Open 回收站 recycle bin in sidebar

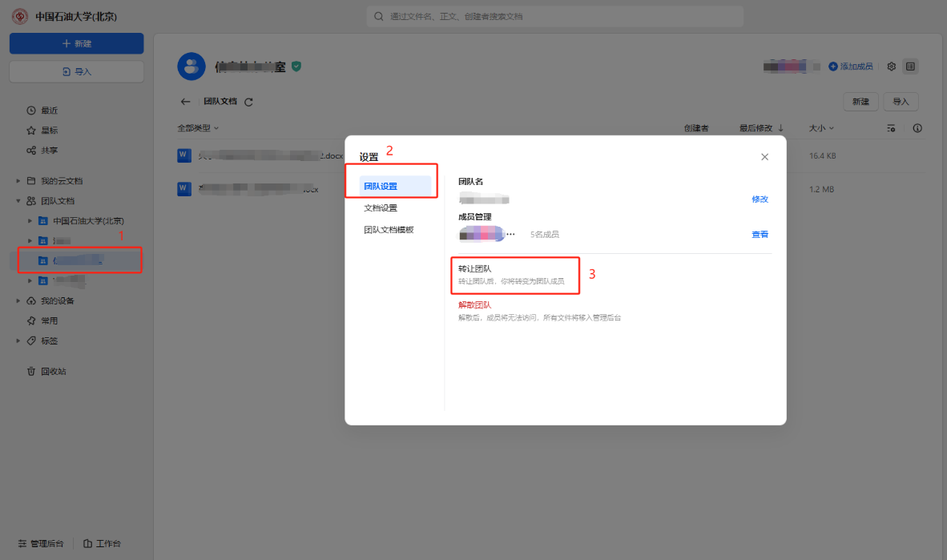click(53, 372)
